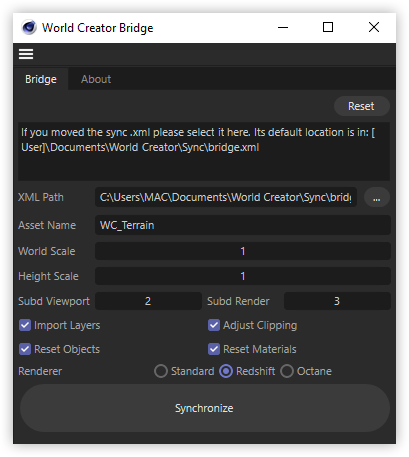Select the Redshift renderer radio button

(226, 371)
